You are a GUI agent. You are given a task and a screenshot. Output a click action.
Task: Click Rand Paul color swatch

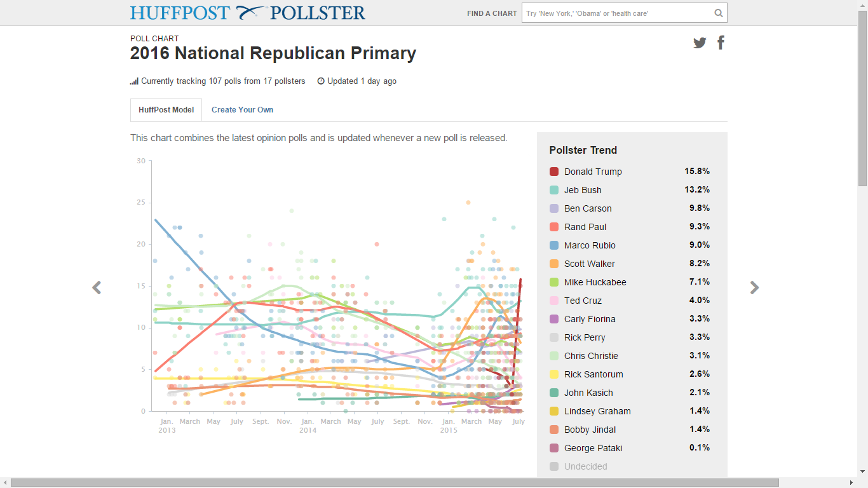point(554,227)
